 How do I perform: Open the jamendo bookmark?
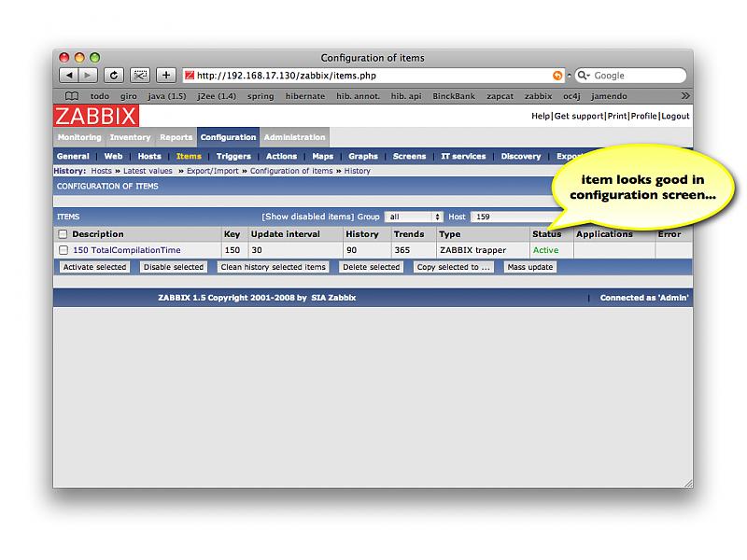[609, 96]
